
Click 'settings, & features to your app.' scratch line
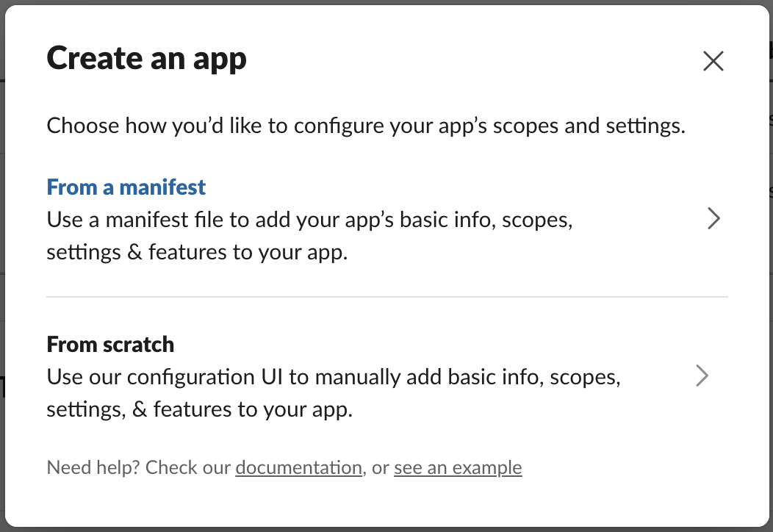[x=200, y=409]
